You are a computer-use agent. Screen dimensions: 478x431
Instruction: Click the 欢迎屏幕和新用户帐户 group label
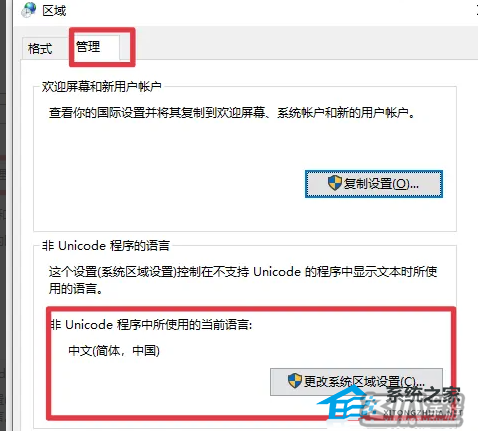click(101, 87)
